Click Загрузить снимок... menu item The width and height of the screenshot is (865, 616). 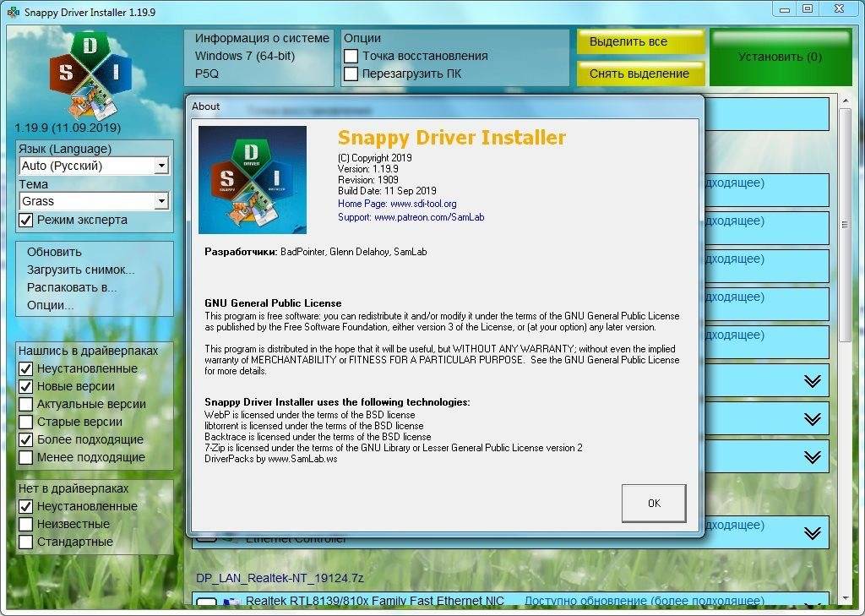(x=80, y=270)
